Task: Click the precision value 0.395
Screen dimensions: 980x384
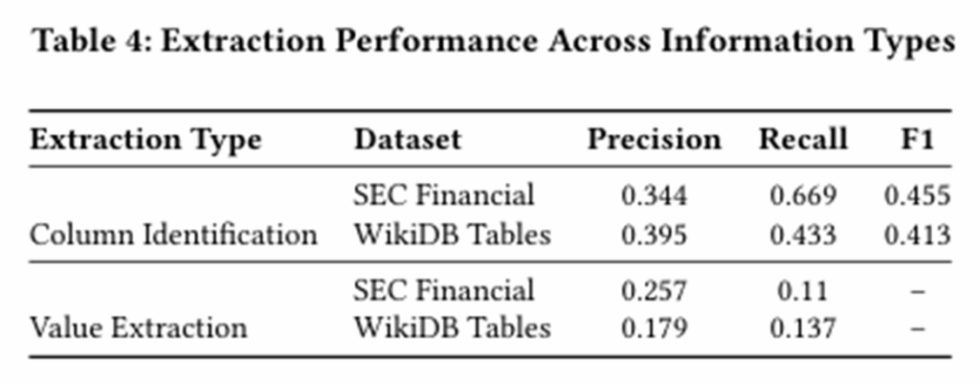Action: pyautogui.click(x=654, y=234)
